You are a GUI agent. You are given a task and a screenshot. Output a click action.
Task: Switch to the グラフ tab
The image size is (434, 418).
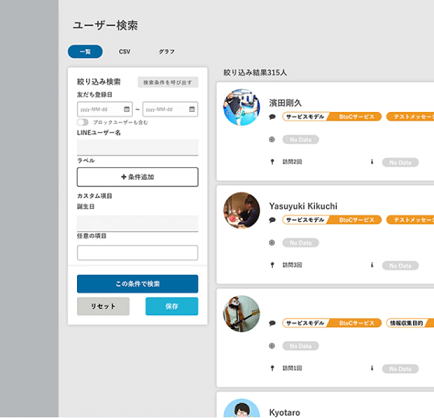(166, 52)
